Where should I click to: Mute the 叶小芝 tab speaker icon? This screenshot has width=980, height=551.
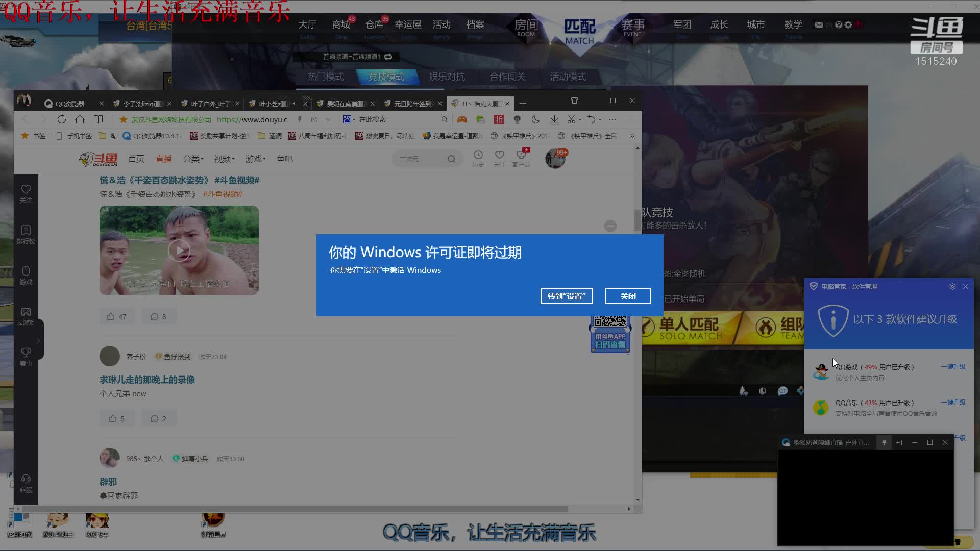pyautogui.click(x=295, y=103)
